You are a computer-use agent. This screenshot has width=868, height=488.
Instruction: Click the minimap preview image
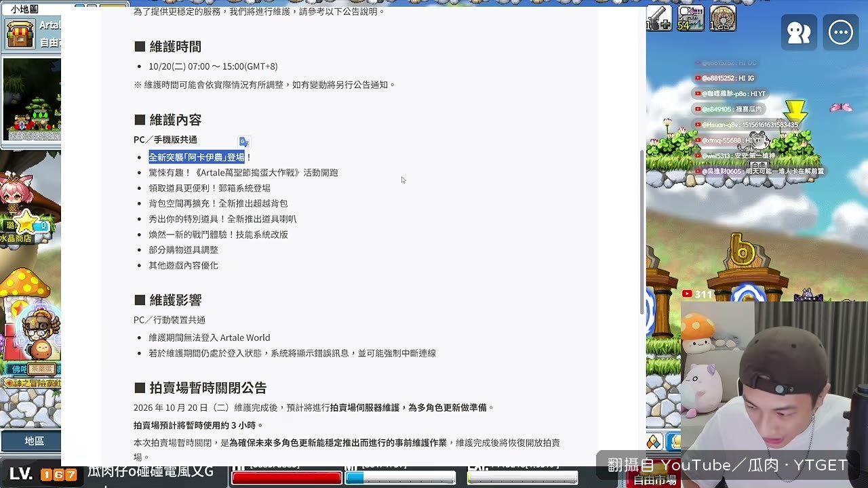[x=32, y=99]
